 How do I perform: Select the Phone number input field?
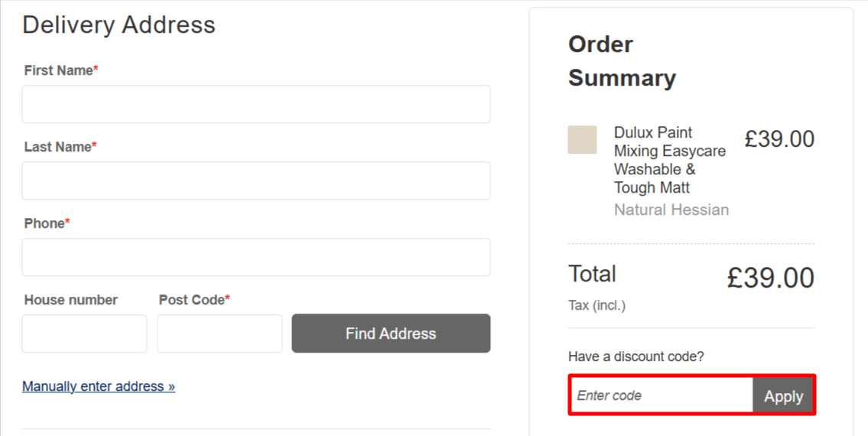(255, 257)
